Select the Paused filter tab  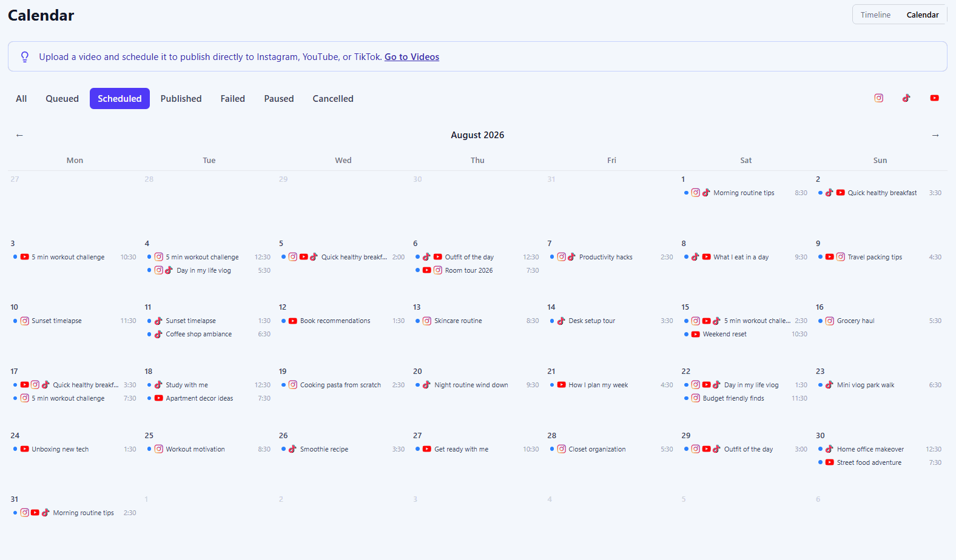pos(279,99)
